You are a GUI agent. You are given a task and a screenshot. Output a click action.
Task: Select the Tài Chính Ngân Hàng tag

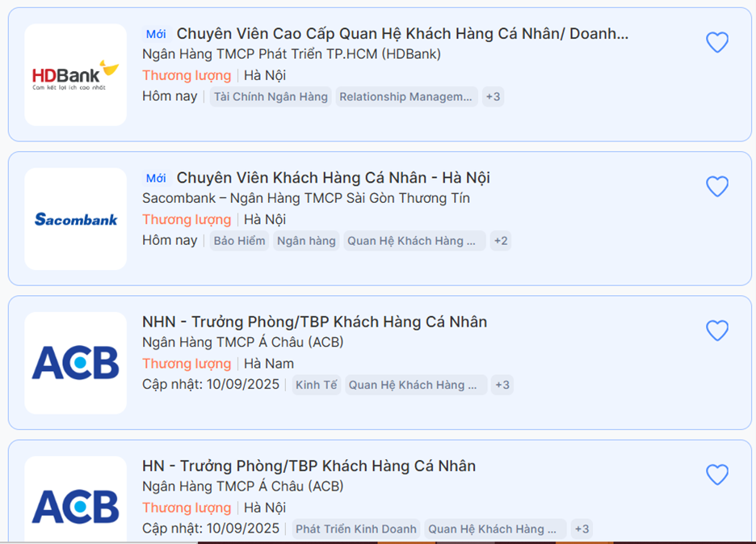(x=271, y=96)
